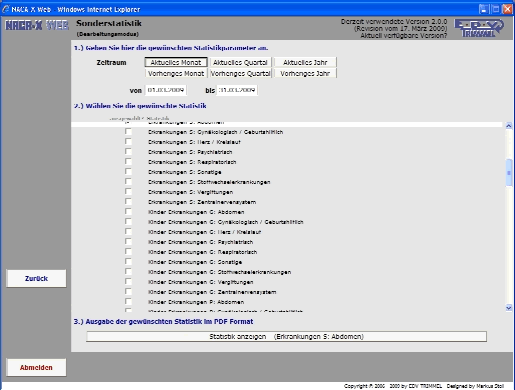This screenshot has width=515, height=390.
Task: Click 'Kinder Erkrankungen G: Stoffwechselerkrankungen' text
Action: point(219,272)
